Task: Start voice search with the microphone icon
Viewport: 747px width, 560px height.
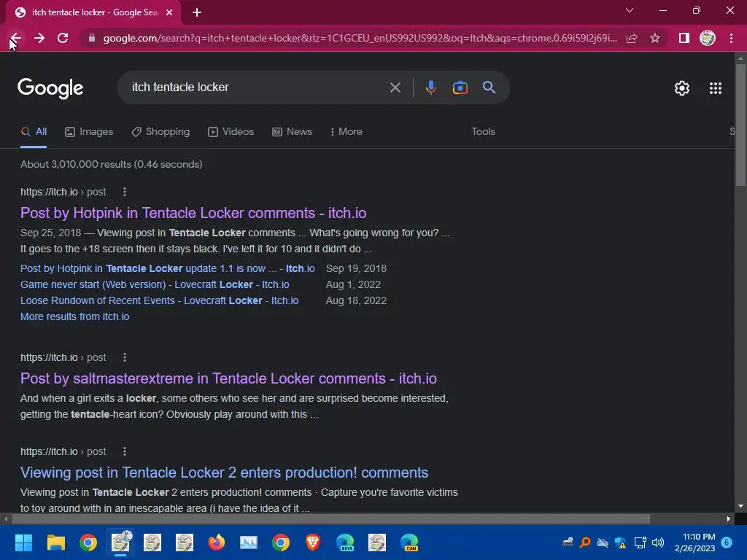Action: pos(430,87)
